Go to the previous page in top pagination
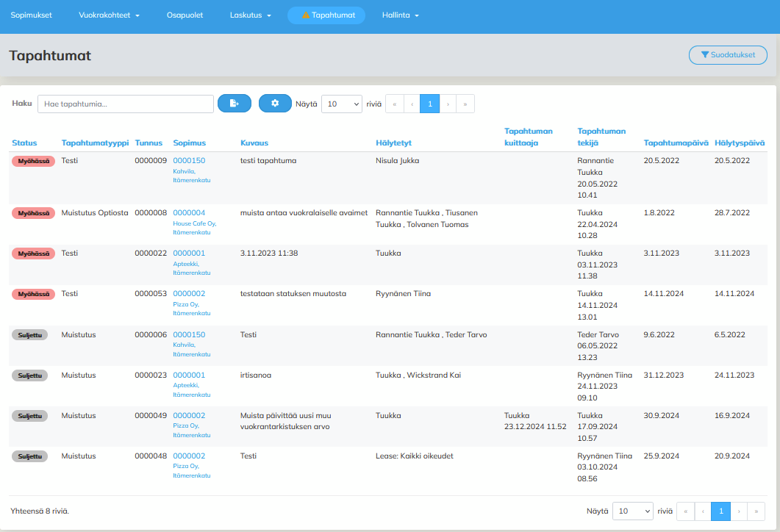Viewport: 780px width, 532px height. pos(412,104)
